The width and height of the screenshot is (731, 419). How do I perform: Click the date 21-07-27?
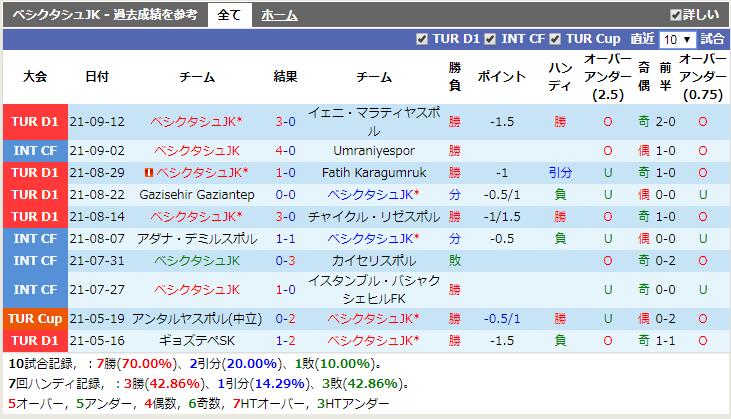point(97,289)
